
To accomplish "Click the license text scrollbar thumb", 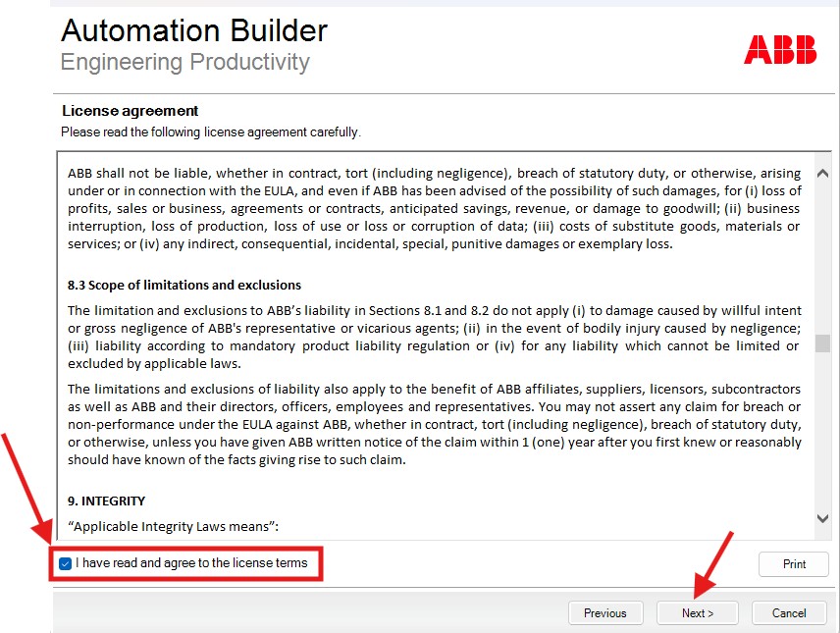I will tap(823, 343).
